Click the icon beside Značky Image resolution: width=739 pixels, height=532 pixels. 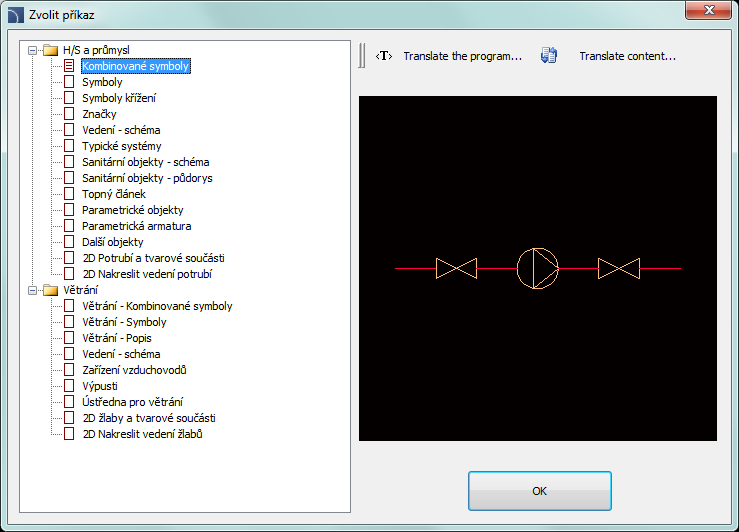[69, 114]
